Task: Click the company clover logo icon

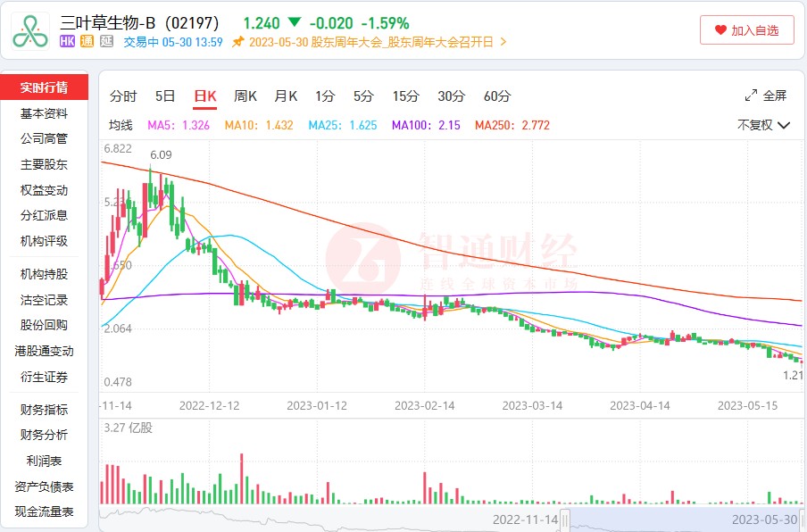Action: (x=30, y=31)
